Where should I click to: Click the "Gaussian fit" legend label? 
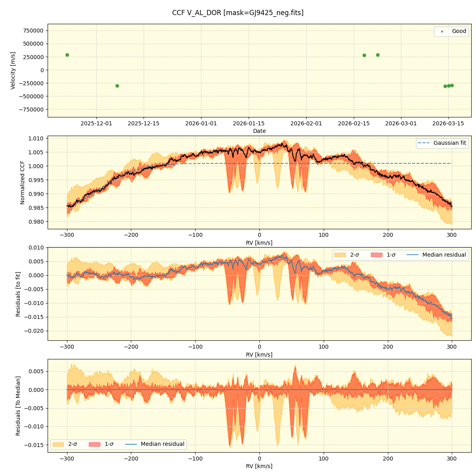[449, 143]
